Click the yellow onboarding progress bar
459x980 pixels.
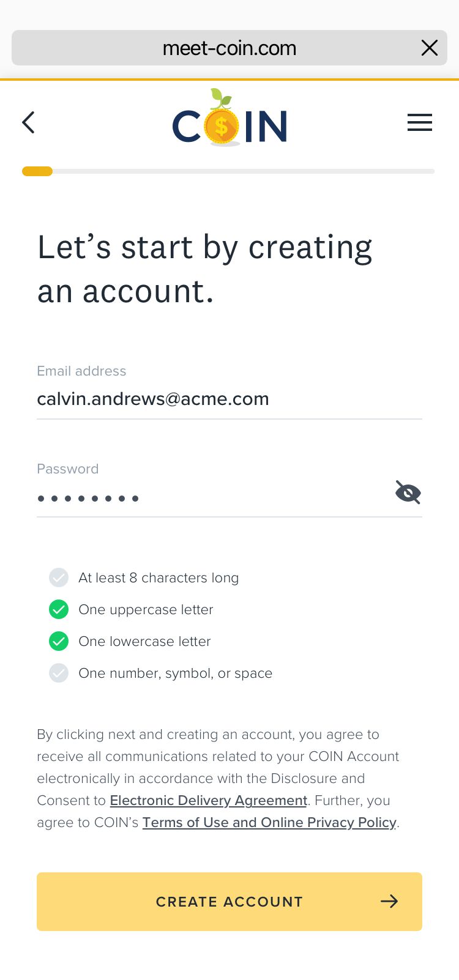(37, 171)
